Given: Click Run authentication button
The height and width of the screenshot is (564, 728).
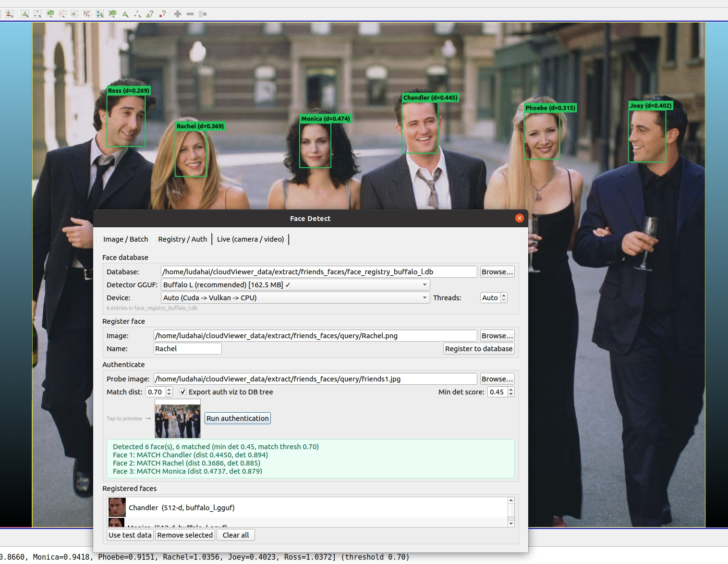Looking at the screenshot, I should [238, 418].
